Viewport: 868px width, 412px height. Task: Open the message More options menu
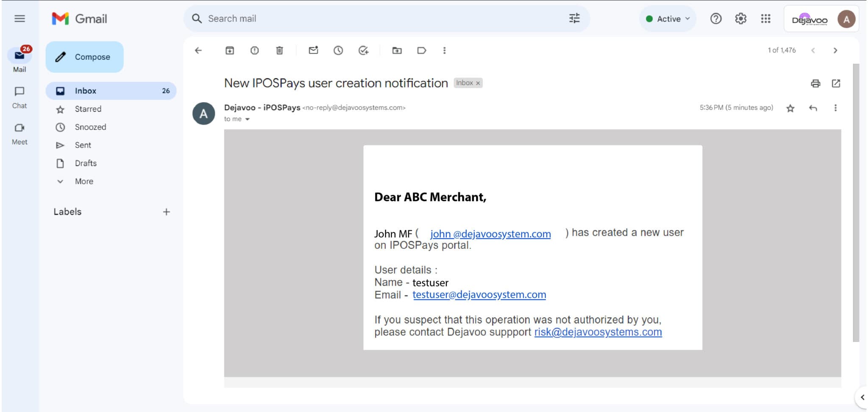[x=835, y=108]
